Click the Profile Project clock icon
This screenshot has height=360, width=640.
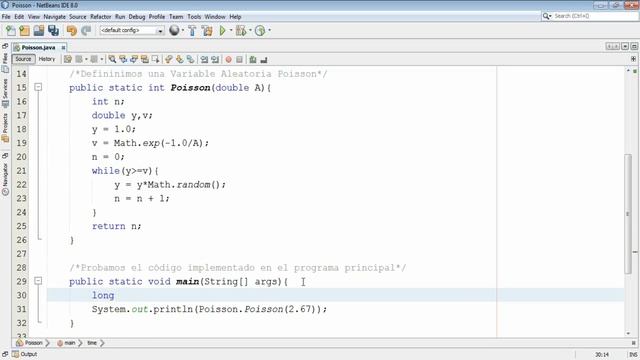pyautogui.click(x=260, y=31)
